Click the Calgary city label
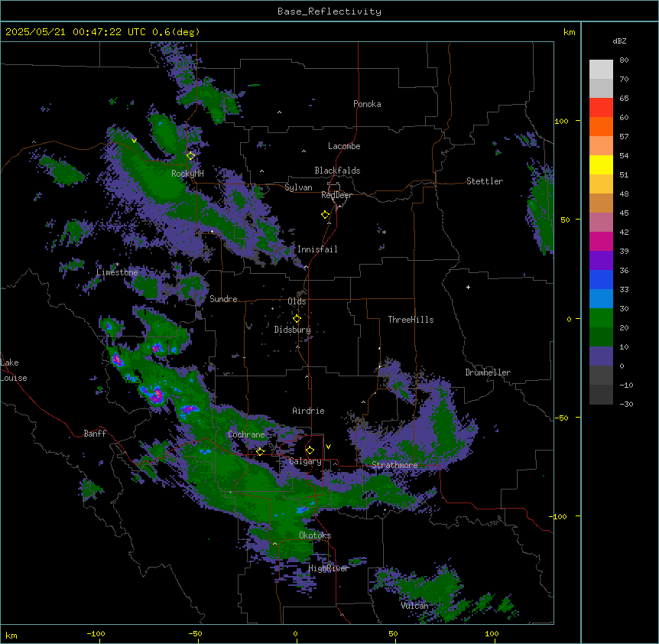The image size is (659, 644). 306,461
